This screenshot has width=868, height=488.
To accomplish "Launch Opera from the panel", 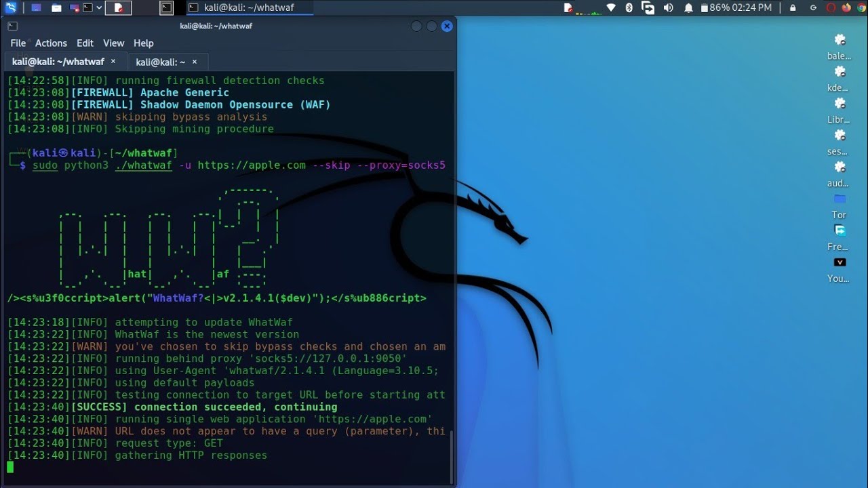I will [x=831, y=7].
